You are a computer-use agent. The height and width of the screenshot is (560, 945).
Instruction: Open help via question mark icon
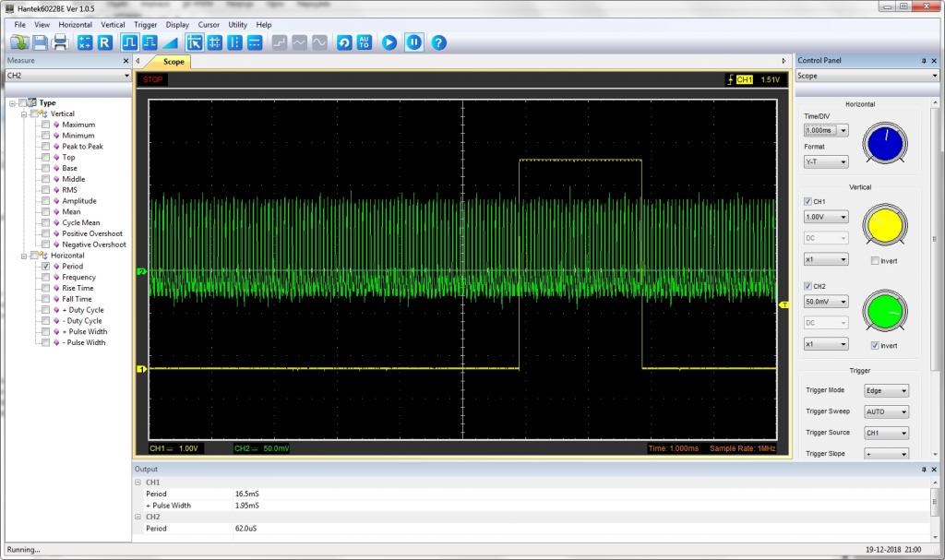(x=439, y=42)
